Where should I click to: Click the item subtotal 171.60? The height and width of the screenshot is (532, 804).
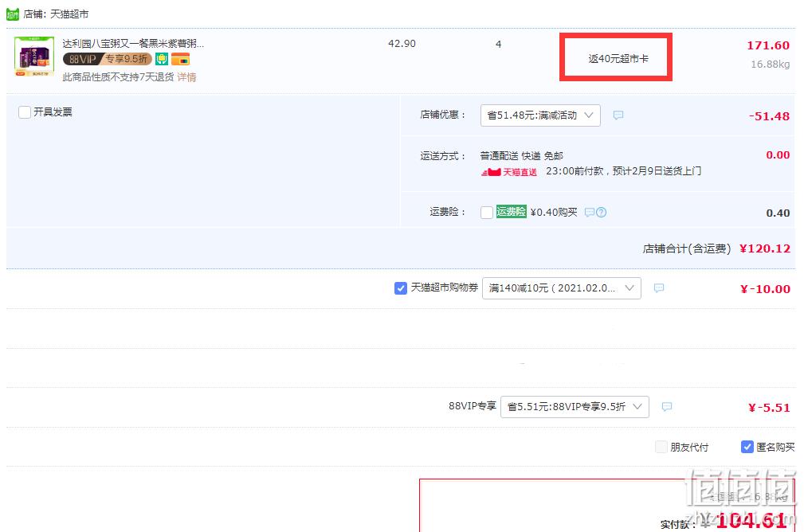point(768,45)
